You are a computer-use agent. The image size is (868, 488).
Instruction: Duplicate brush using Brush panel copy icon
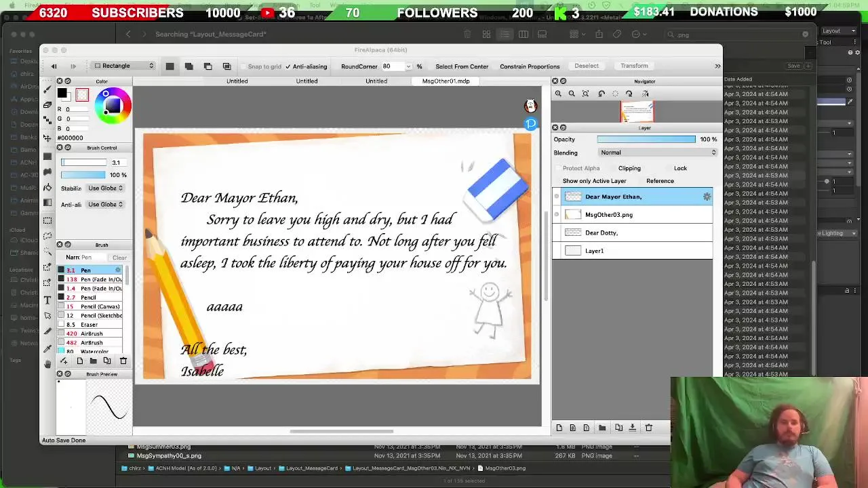pyautogui.click(x=106, y=361)
